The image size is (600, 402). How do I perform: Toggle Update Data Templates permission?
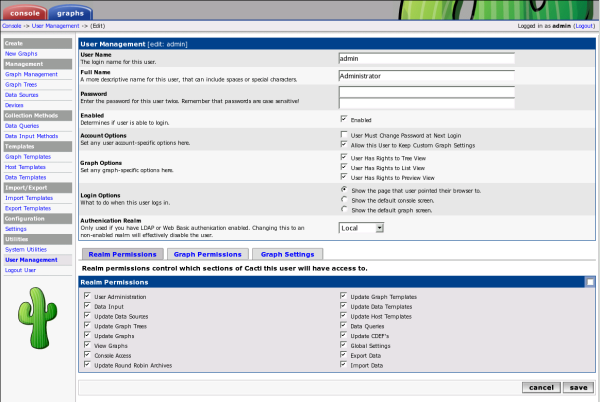pyautogui.click(x=343, y=306)
